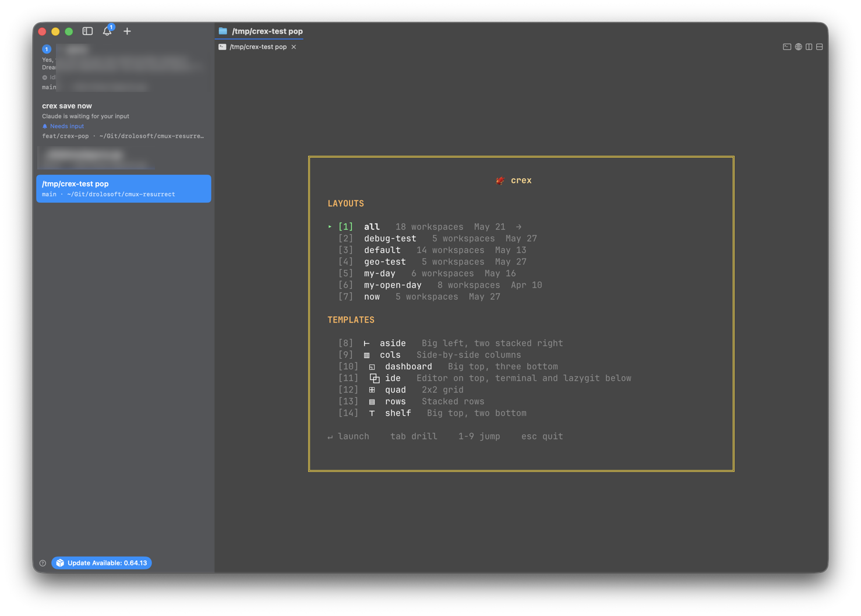The height and width of the screenshot is (616, 861).
Task: Toggle the sidebar panel icon
Action: pyautogui.click(x=87, y=31)
